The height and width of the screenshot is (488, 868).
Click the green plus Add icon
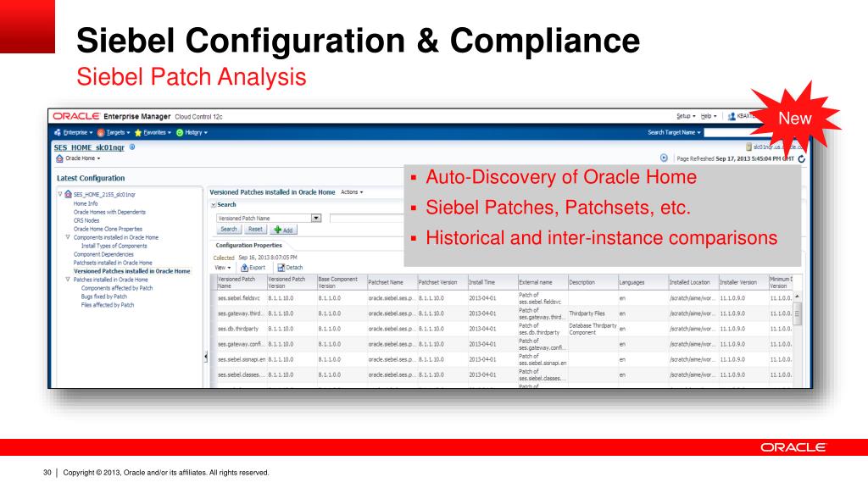277,230
